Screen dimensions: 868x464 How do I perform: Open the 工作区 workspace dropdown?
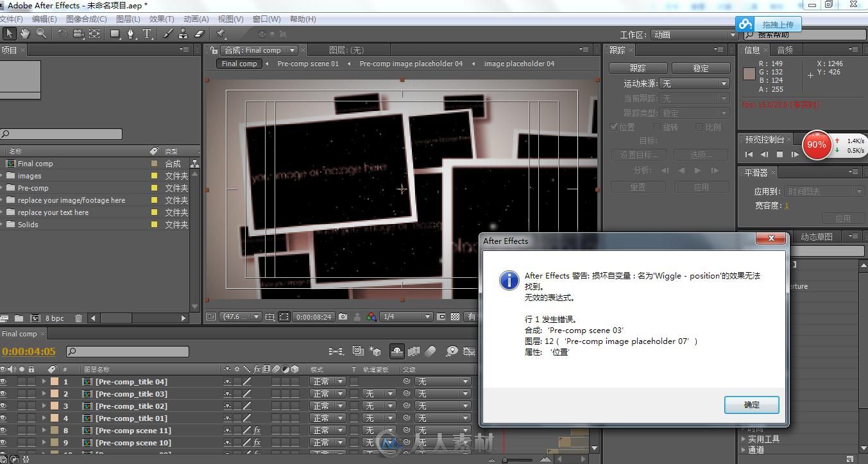pyautogui.click(x=694, y=35)
